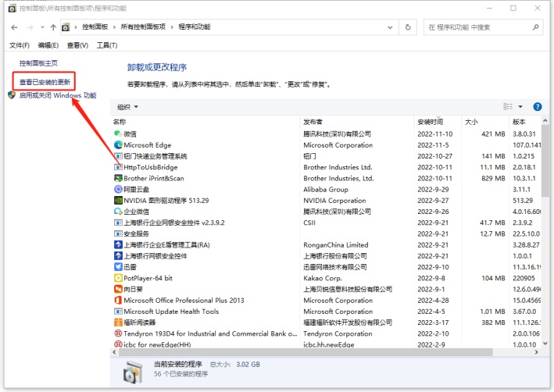
Task: Select the Microsoft Edge icon
Action: pos(118,144)
